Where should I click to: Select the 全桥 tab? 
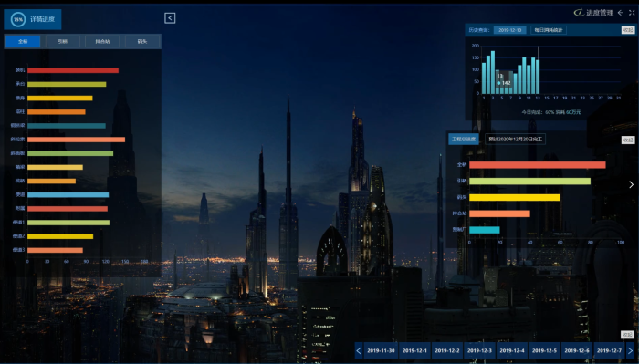point(23,42)
